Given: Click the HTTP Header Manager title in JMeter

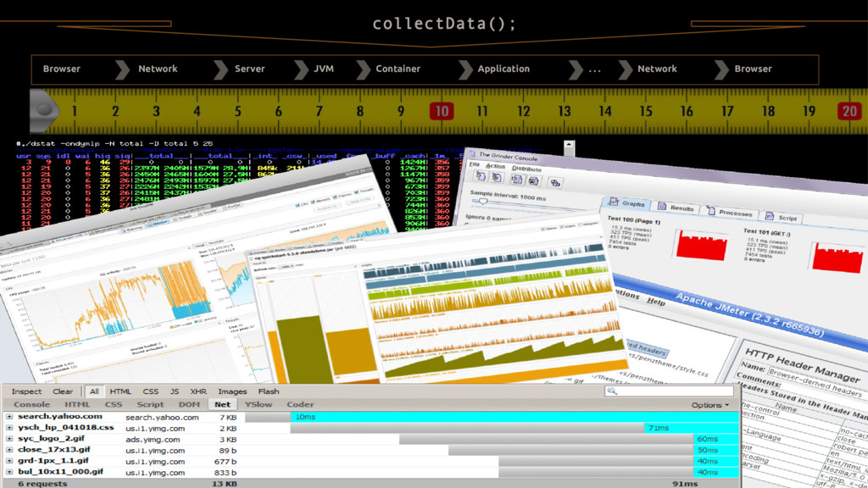Looking at the screenshot, I should (802, 365).
